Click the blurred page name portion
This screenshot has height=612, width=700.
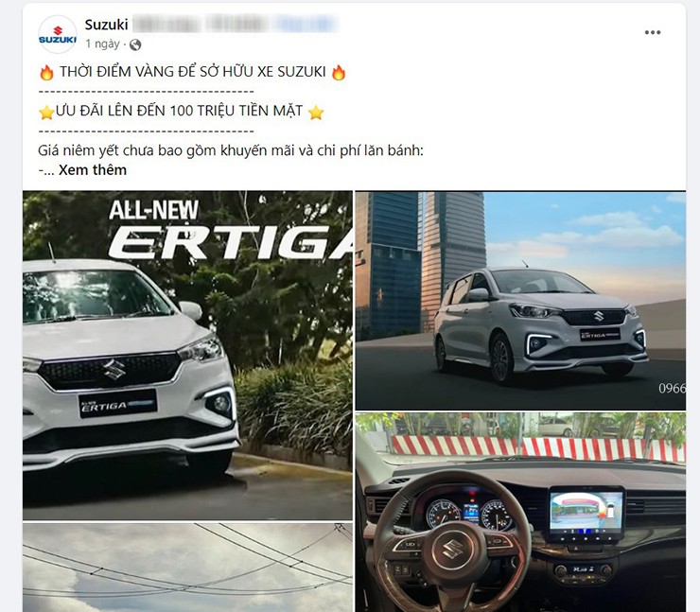[x=235, y=24]
